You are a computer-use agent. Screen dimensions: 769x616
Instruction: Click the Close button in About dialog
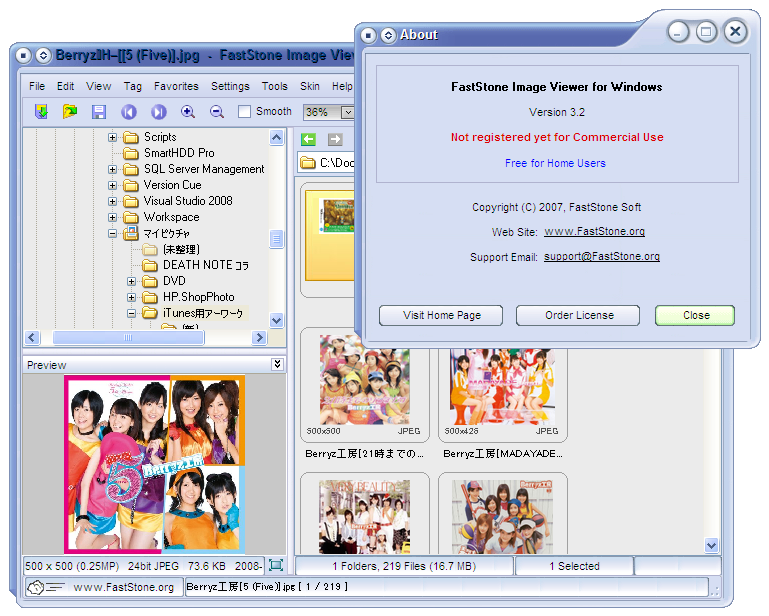(x=695, y=315)
